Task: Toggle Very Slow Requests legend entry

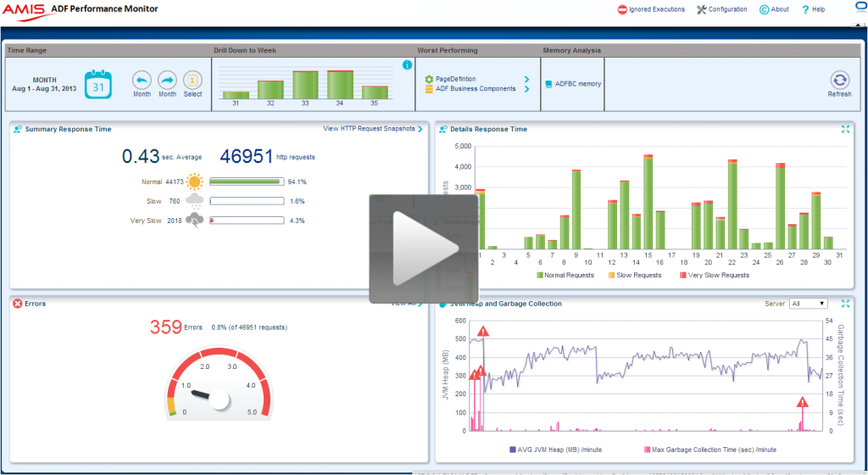Action: (x=715, y=275)
